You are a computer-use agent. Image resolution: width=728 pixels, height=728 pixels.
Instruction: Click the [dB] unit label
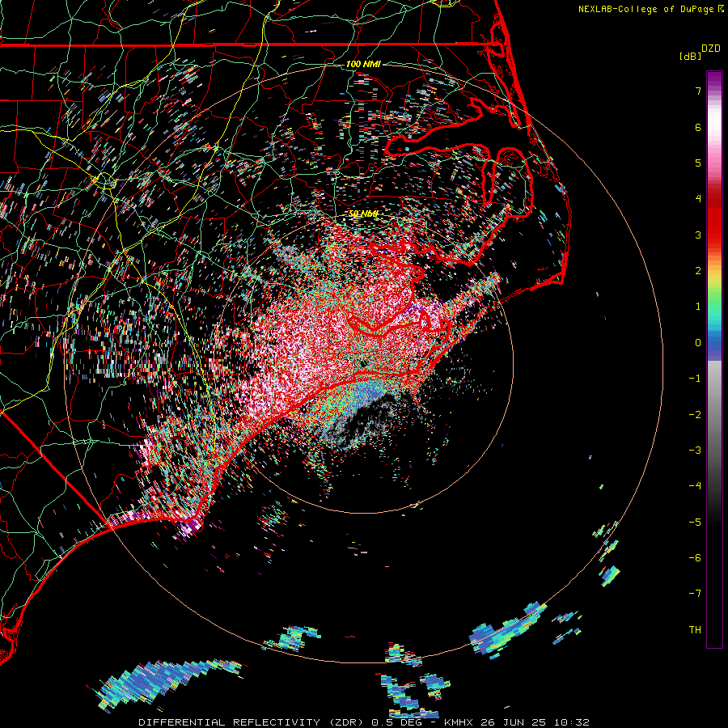(690, 56)
